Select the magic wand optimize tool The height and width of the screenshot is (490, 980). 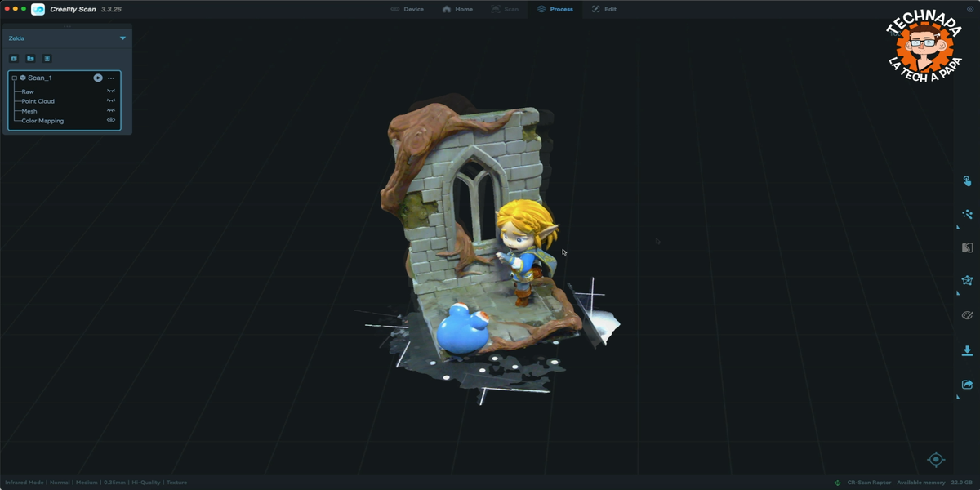[x=967, y=214]
